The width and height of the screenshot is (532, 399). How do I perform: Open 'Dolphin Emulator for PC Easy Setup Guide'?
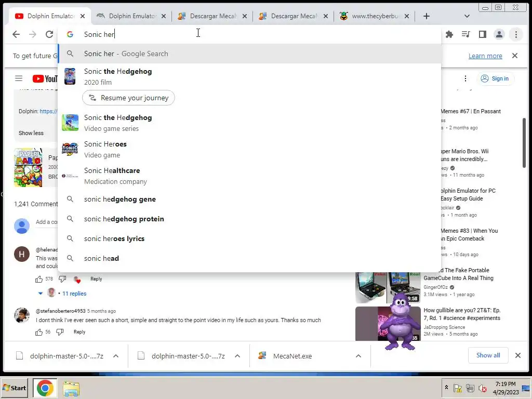pyautogui.click(x=468, y=195)
